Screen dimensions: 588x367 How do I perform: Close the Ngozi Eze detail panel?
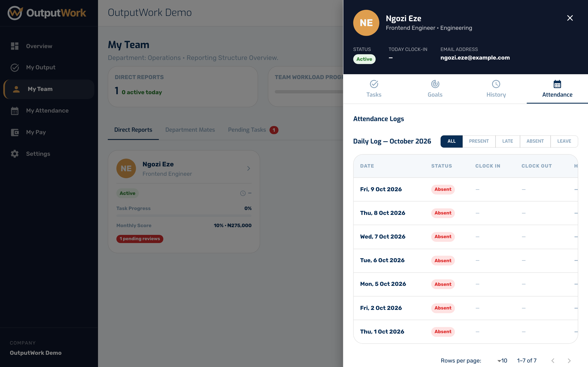(570, 18)
